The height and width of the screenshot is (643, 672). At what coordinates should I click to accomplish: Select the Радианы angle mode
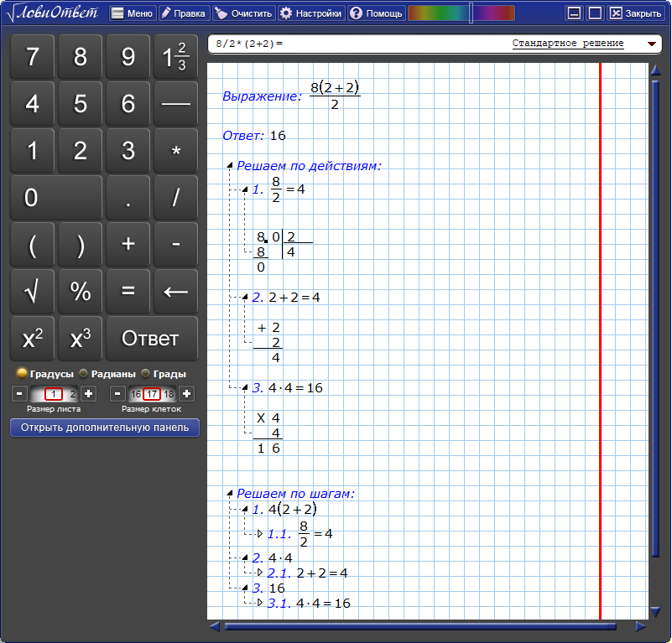107,374
